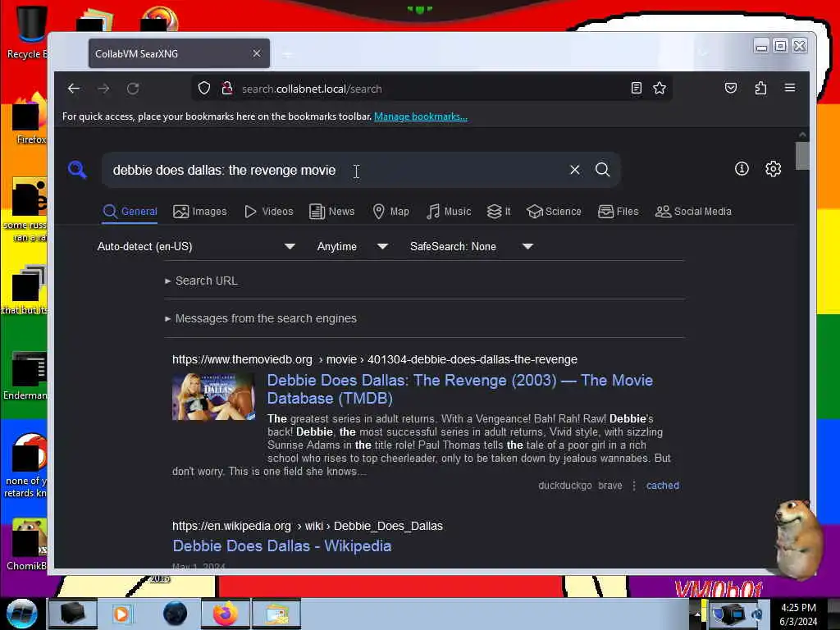Click the TMDB result thumbnail image
The width and height of the screenshot is (840, 630).
point(213,396)
